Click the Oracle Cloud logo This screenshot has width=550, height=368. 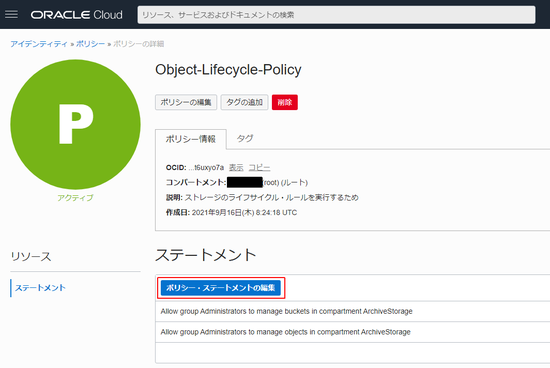tap(76, 15)
